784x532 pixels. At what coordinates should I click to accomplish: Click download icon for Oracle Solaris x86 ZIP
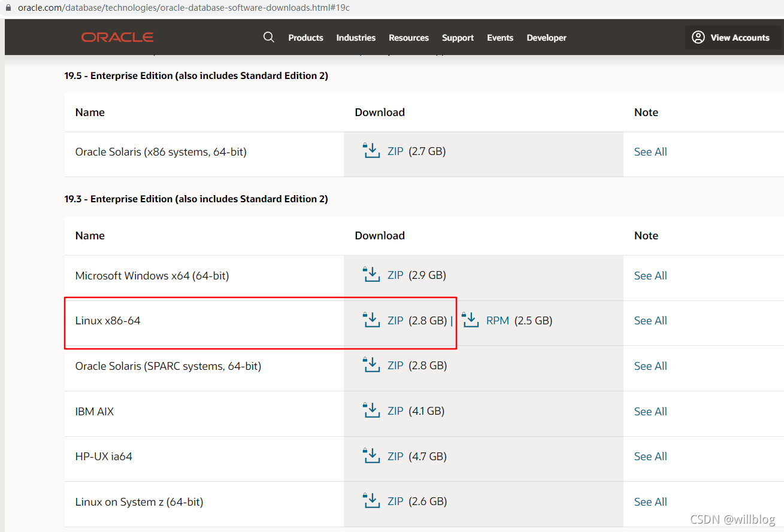(372, 151)
